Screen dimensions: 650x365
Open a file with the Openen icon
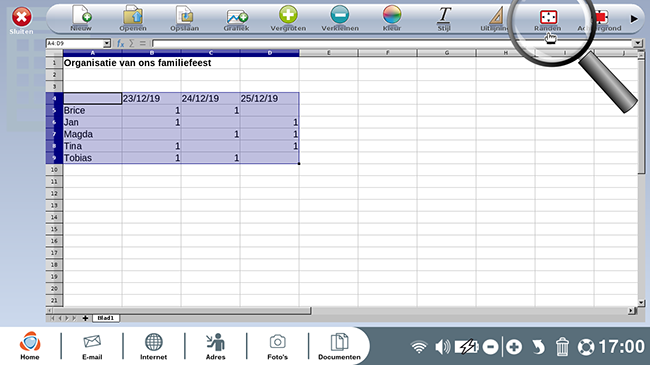click(x=133, y=16)
